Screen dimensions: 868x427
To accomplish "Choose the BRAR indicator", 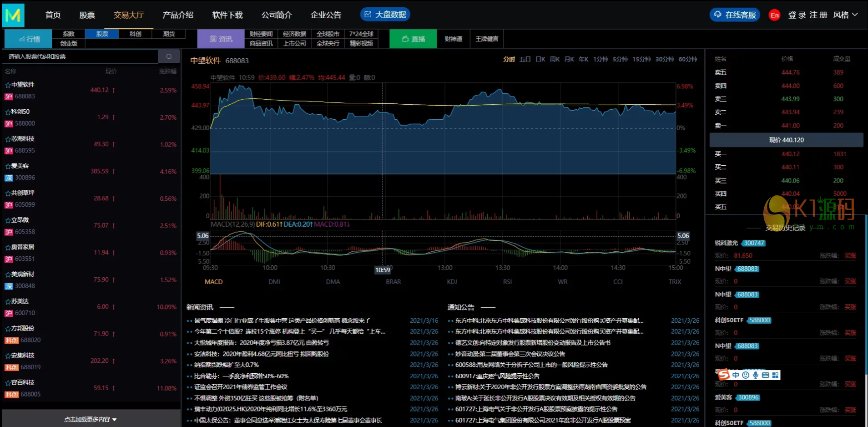I will pos(393,282).
